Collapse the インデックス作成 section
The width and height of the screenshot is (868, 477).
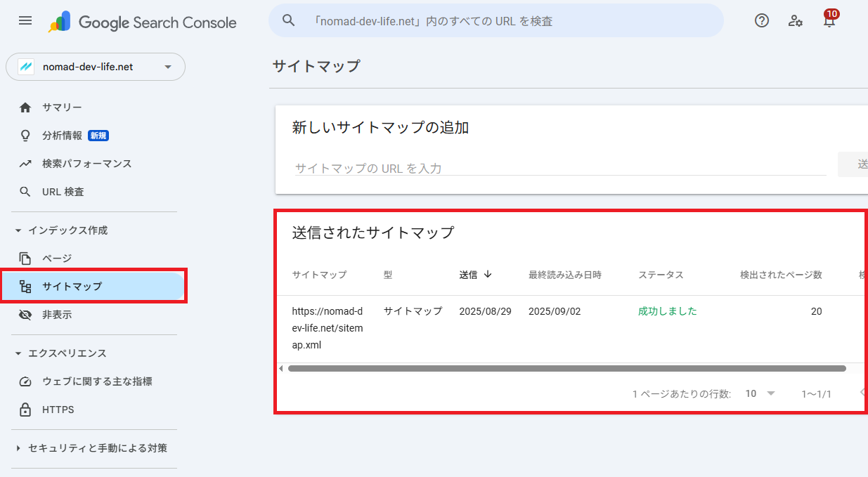pos(18,230)
